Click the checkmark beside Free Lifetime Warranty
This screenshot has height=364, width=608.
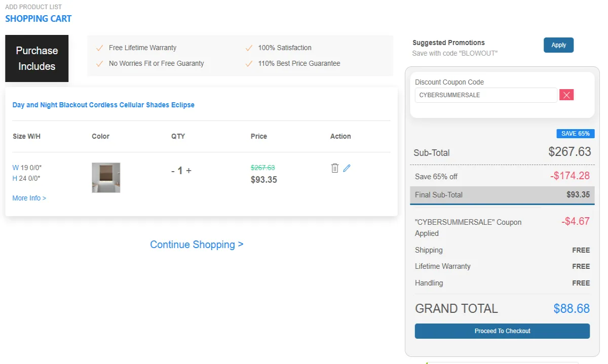(99, 48)
